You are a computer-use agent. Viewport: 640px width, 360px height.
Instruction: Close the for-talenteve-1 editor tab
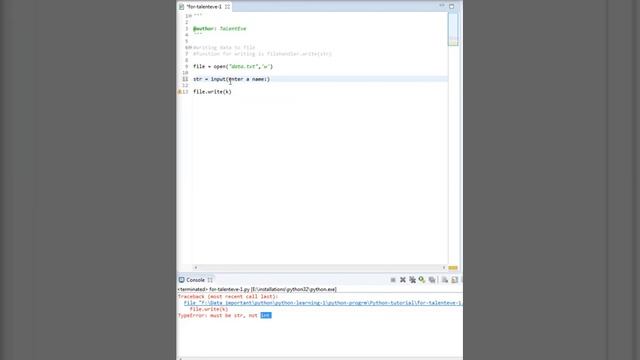pyautogui.click(x=227, y=7)
